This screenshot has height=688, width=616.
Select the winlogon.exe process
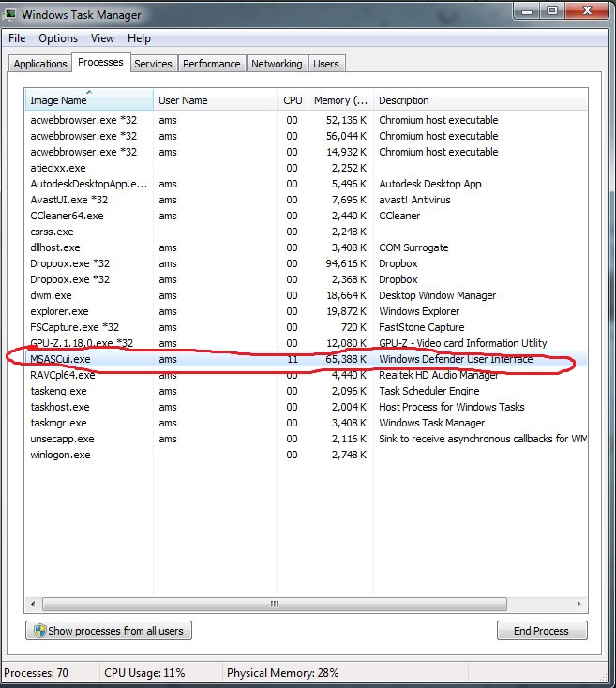click(306, 455)
